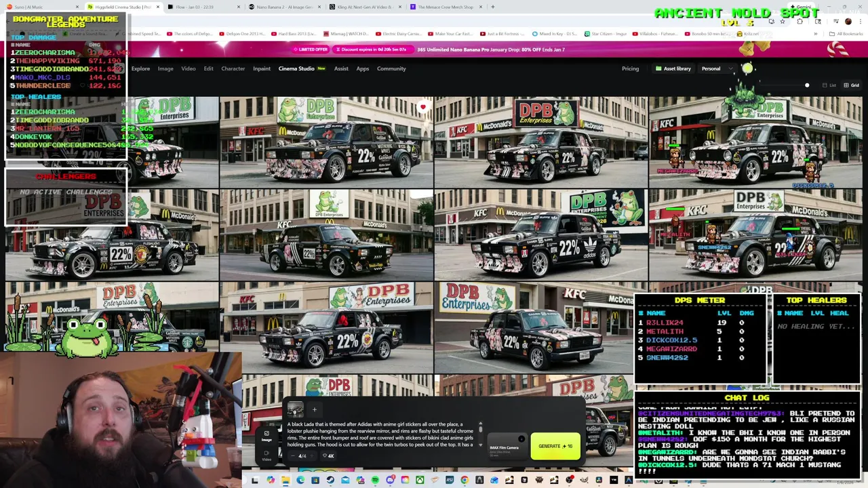868x488 pixels.
Task: Open the Explore menu item
Action: (x=140, y=68)
